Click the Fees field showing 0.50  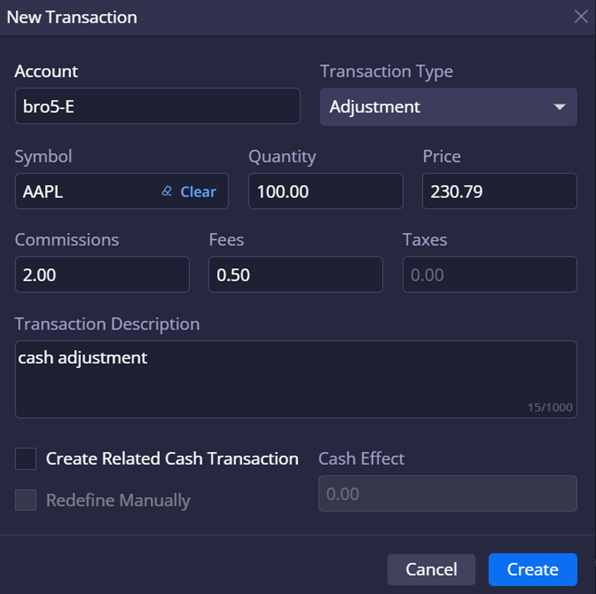(296, 274)
